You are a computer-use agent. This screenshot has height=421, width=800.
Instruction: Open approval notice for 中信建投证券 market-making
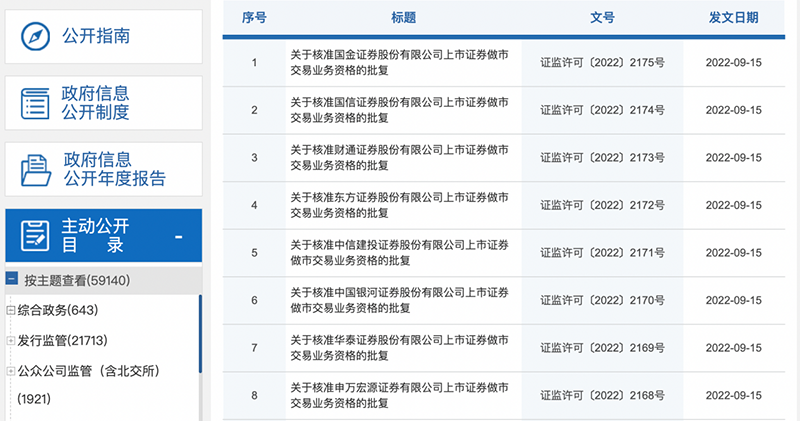(399, 253)
